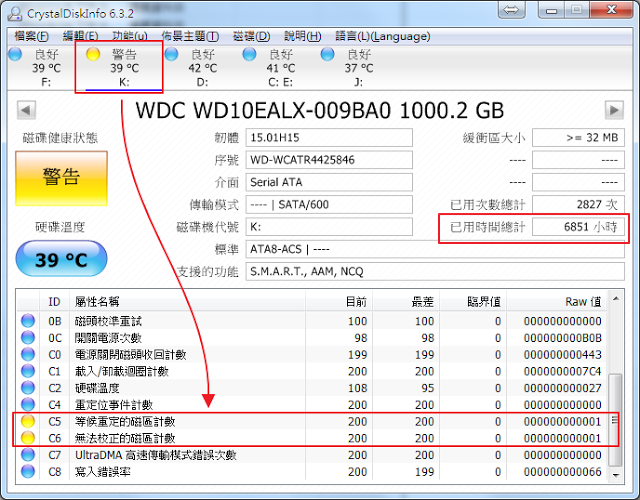This screenshot has height=500, width=640.
Task: Click the SATA/600 transfer mode field
Action: 329,204
